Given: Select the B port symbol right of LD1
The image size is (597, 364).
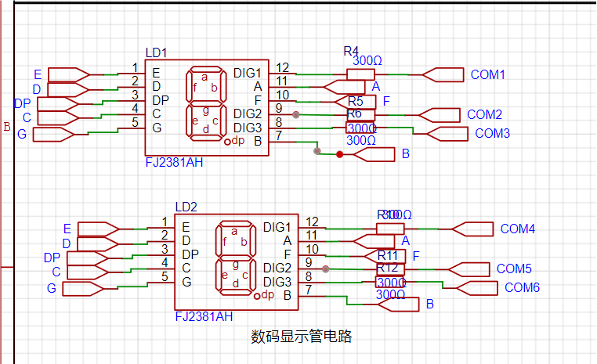Looking at the screenshot, I should point(374,155).
